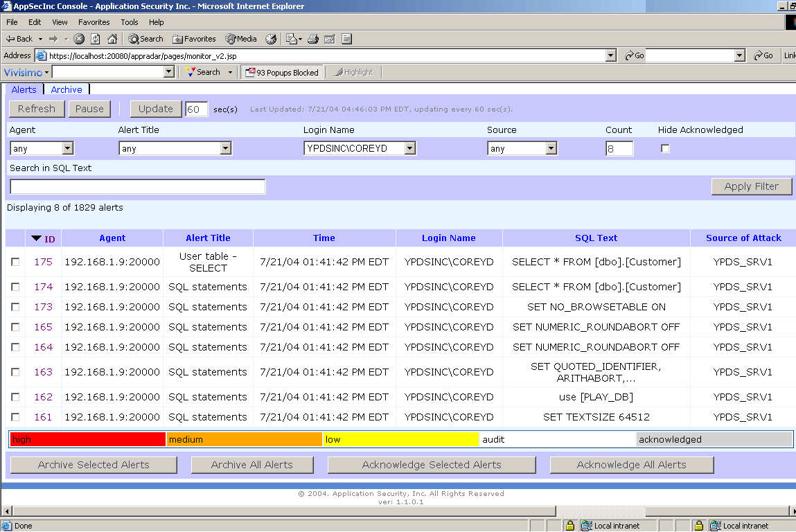Toggle the Hide Acknowledged checkbox
The image size is (796, 532).
click(665, 148)
